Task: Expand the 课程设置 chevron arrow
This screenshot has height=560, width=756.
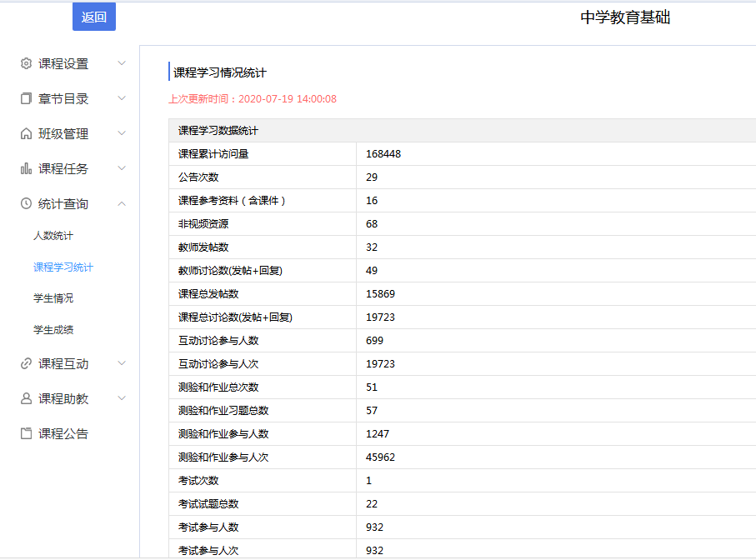Action: click(x=122, y=63)
